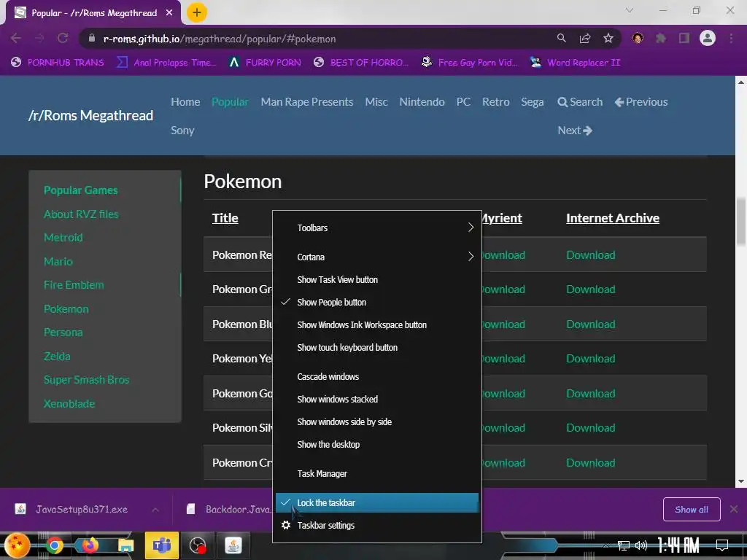747x560 pixels.
Task: Go to Home in site navigation
Action: pyautogui.click(x=185, y=102)
